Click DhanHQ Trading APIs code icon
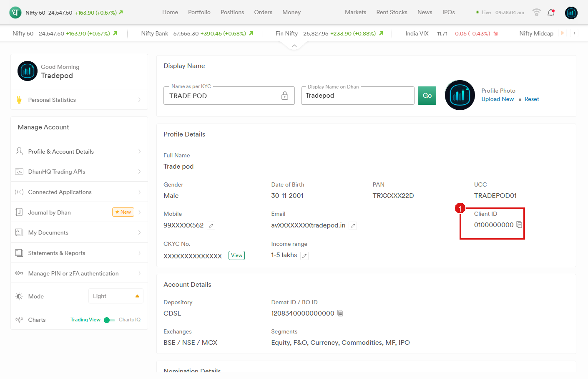Image resolution: width=588 pixels, height=379 pixels. click(19, 172)
